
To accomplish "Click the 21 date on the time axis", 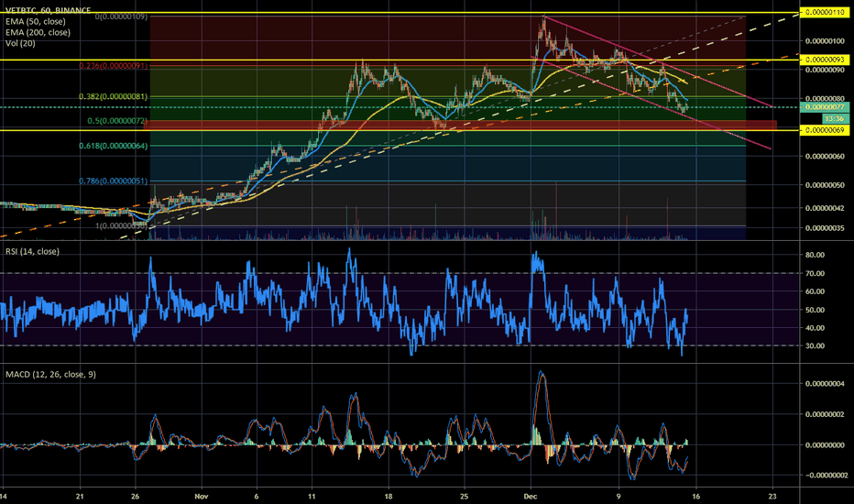I will [80, 497].
